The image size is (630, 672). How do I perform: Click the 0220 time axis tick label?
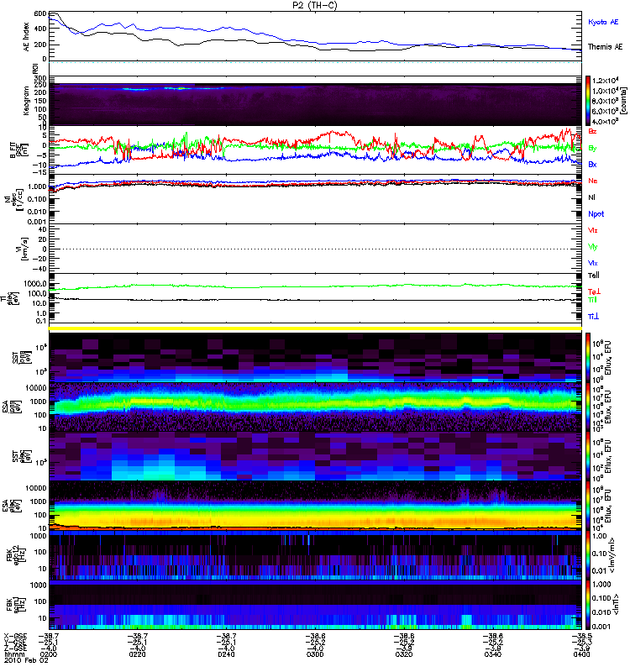pos(137,654)
